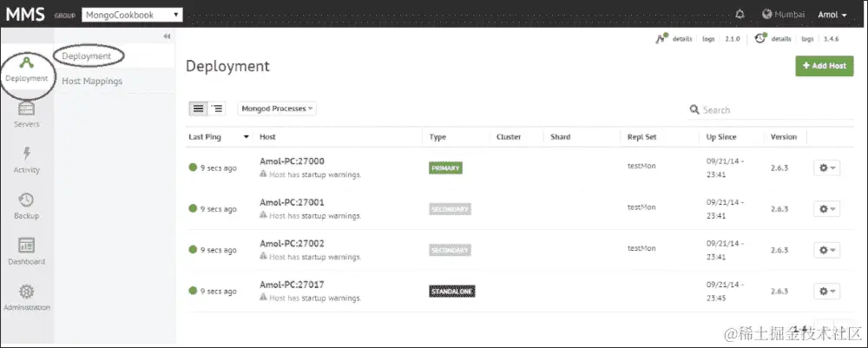Switch to flat list view

[x=198, y=108]
